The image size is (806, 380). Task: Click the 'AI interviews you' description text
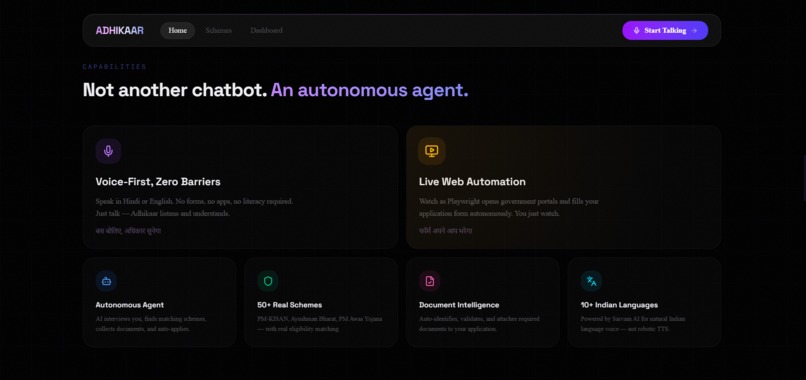pos(151,324)
